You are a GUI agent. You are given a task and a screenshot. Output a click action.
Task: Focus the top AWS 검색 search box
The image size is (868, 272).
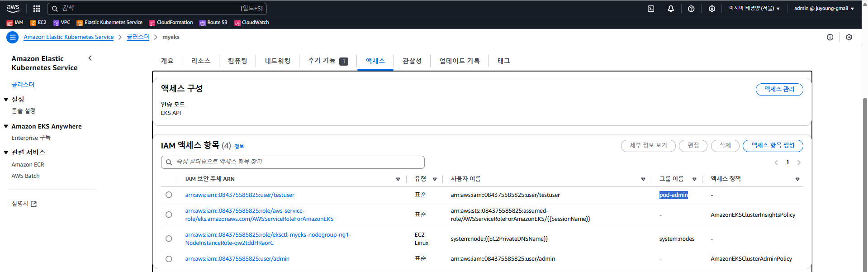157,9
